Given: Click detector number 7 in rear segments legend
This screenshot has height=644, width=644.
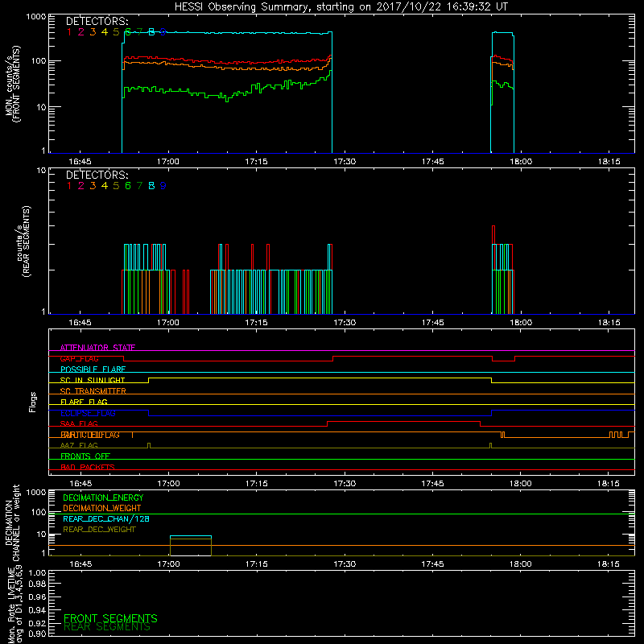Looking at the screenshot, I should click(x=139, y=186).
